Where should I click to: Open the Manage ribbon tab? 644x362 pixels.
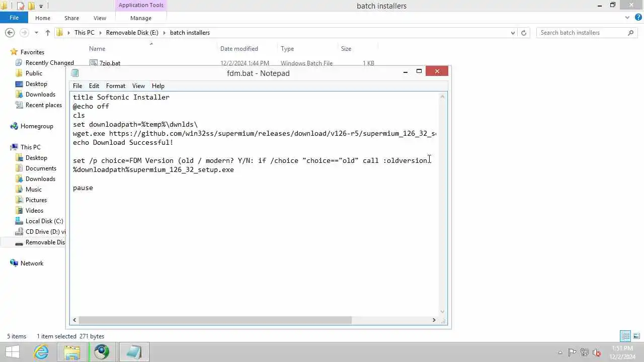[141, 18]
